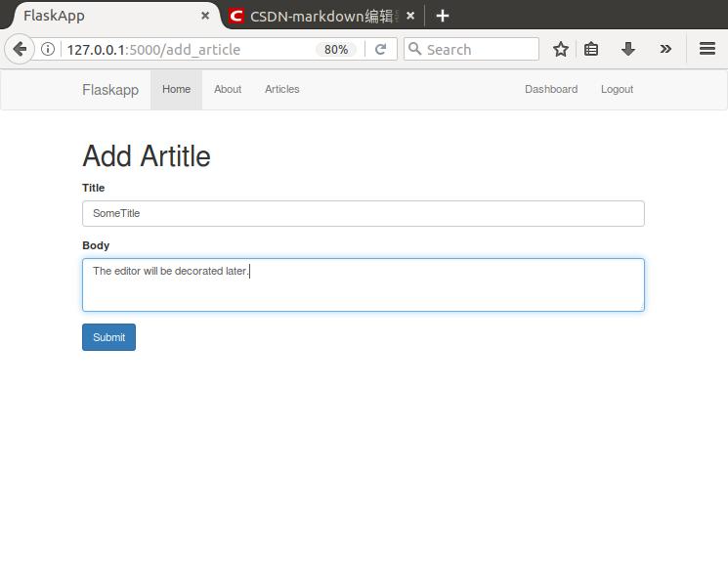Click inside the Body textarea
Image resolution: width=728 pixels, height=563 pixels.
click(364, 284)
